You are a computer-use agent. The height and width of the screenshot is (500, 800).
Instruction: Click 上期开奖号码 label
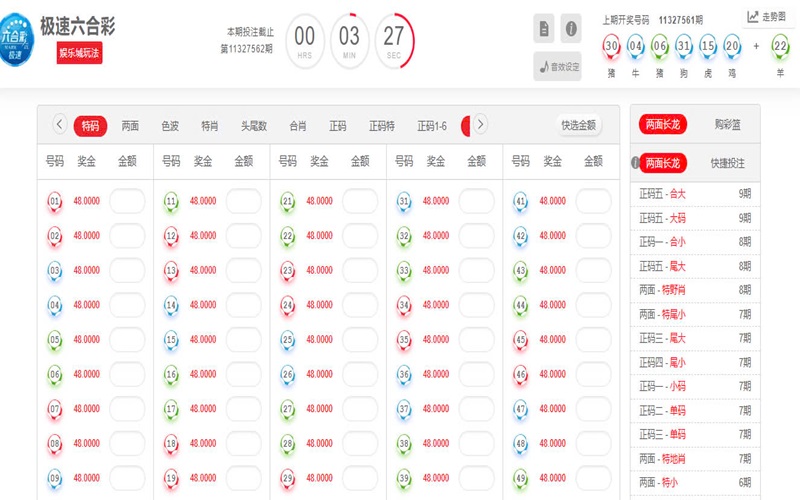click(x=626, y=20)
